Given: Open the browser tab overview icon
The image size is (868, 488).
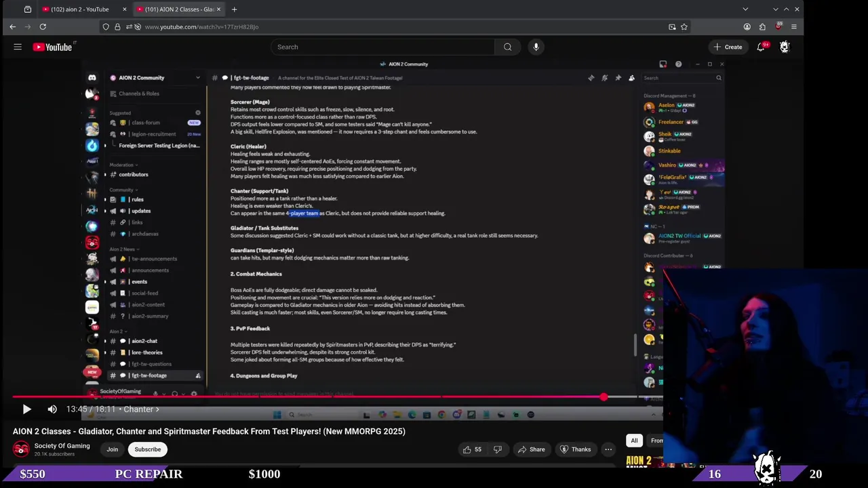Looking at the screenshot, I should (x=27, y=9).
